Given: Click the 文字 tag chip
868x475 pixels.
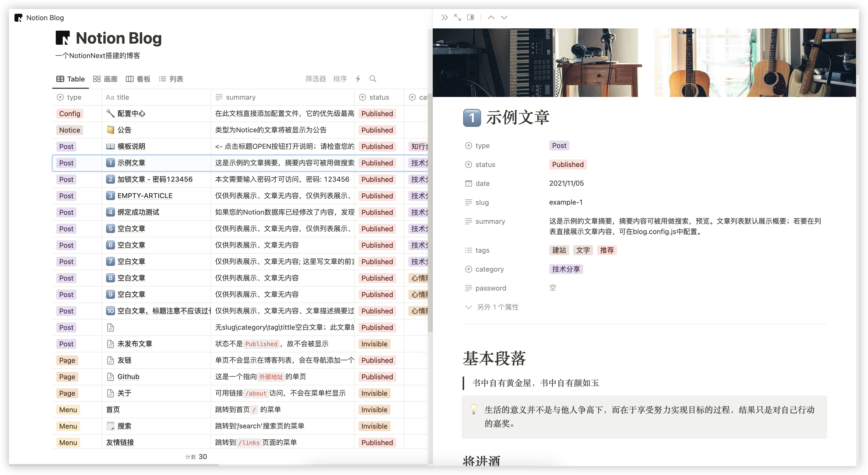Looking at the screenshot, I should [583, 250].
